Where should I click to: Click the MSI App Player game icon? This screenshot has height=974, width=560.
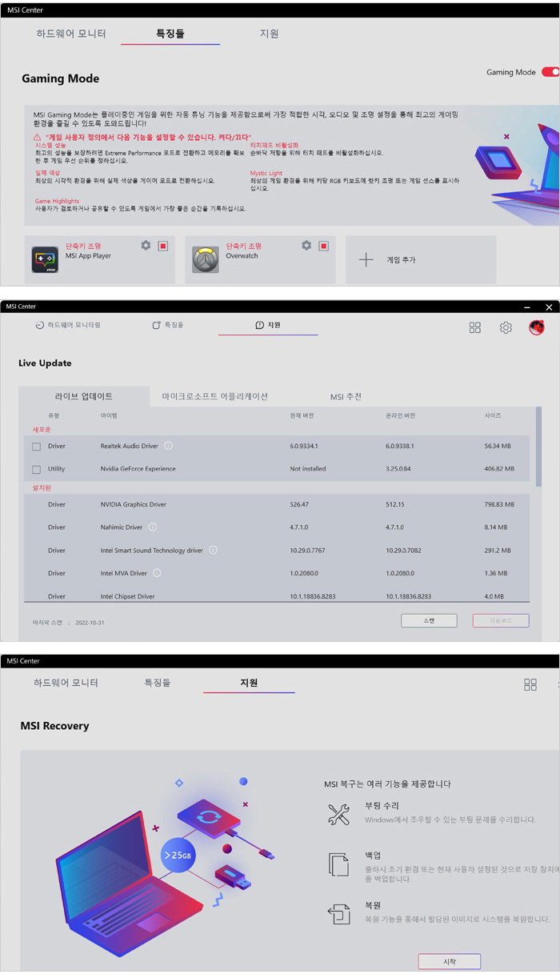(45, 260)
